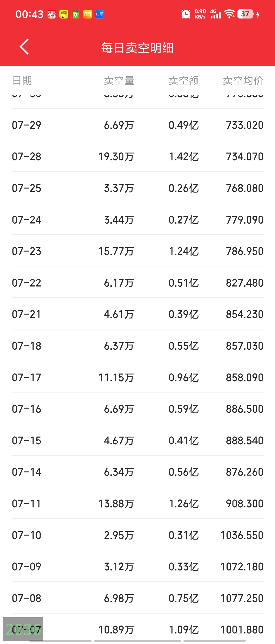Tap the battery indicator showing 37
This screenshot has width=275, height=644.
[x=245, y=14]
